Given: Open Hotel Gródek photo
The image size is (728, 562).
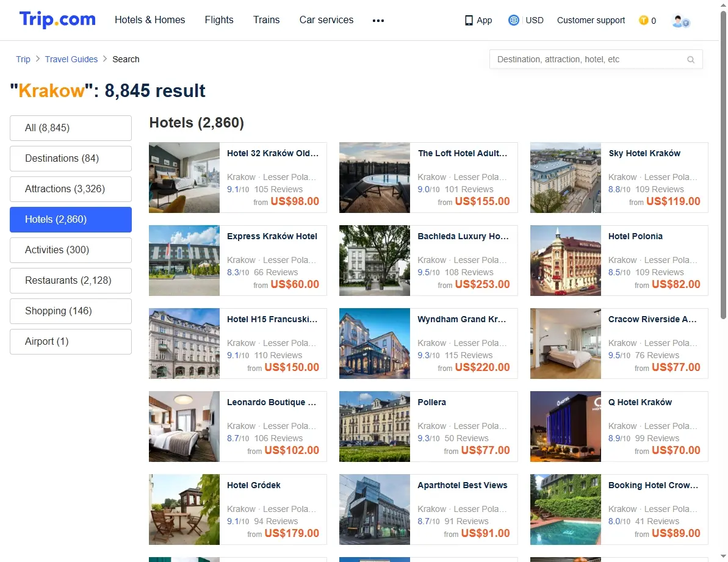Looking at the screenshot, I should coord(184,510).
